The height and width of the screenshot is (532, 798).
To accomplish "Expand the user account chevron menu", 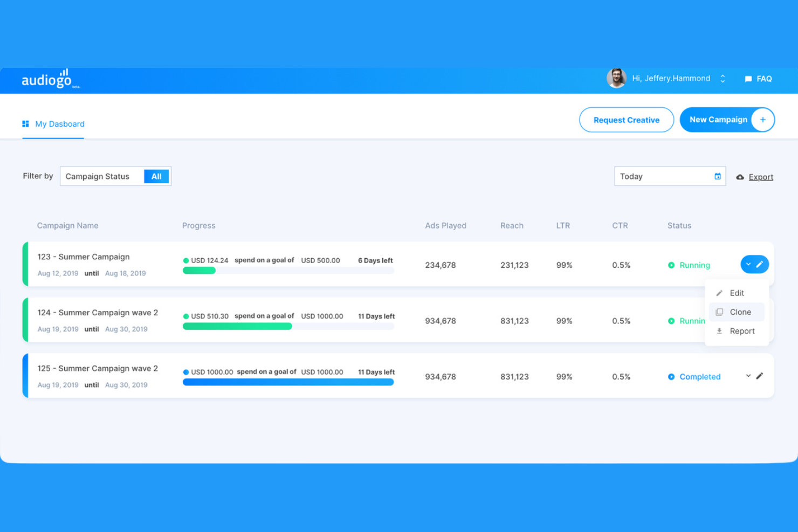I will click(x=723, y=79).
